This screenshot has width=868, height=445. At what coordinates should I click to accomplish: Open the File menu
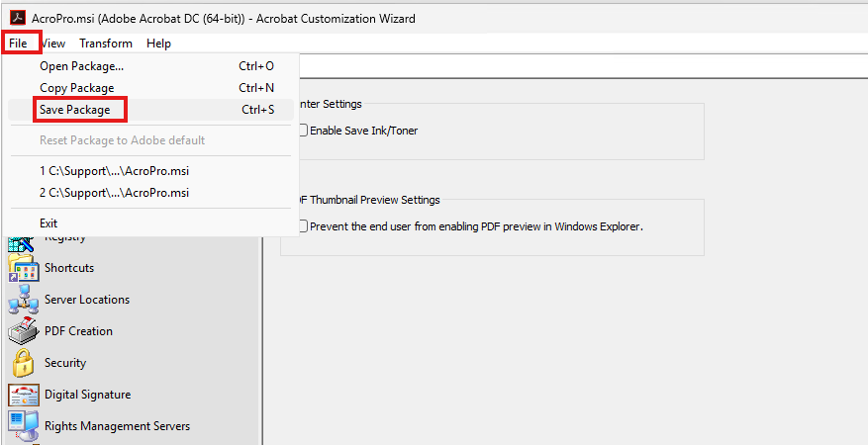pos(19,44)
